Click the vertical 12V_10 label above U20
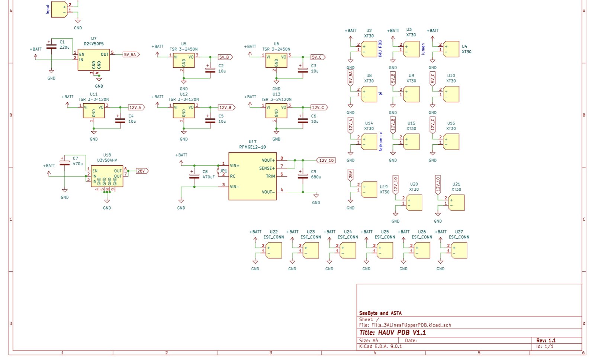595x364 pixels. pos(395,185)
